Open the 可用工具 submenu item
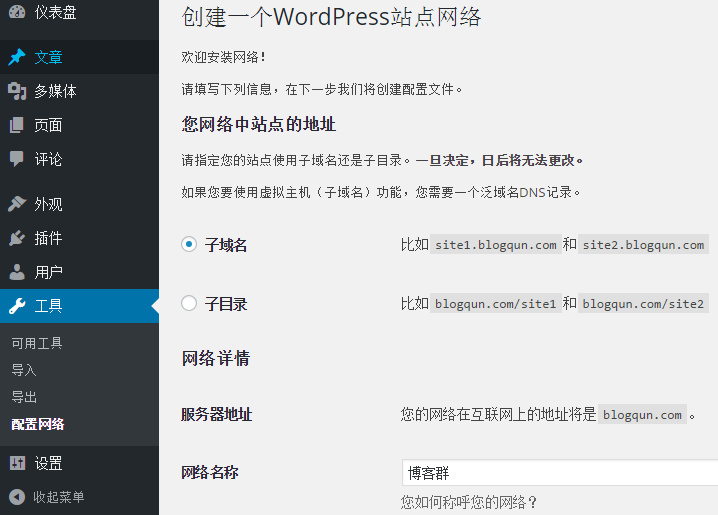 (37, 343)
